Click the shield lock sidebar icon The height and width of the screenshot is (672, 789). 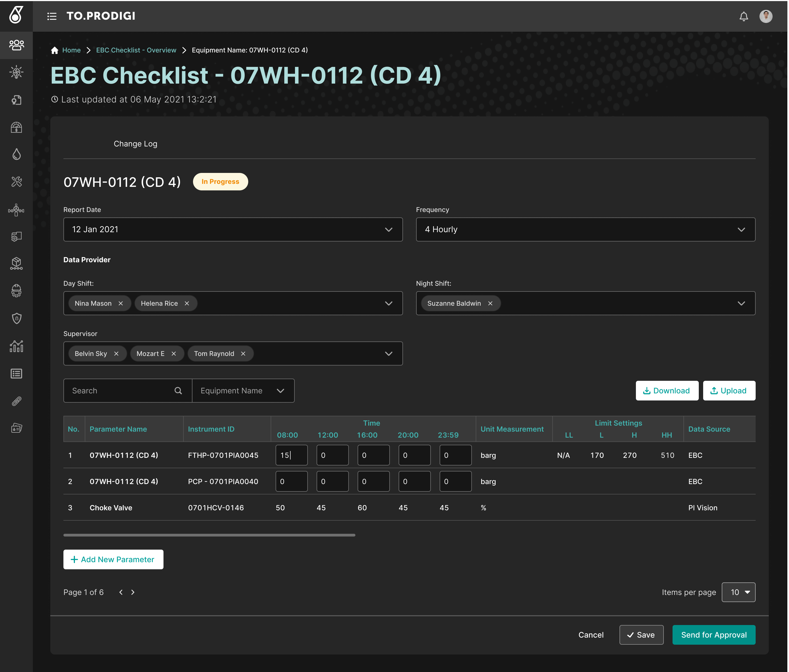pyautogui.click(x=16, y=318)
